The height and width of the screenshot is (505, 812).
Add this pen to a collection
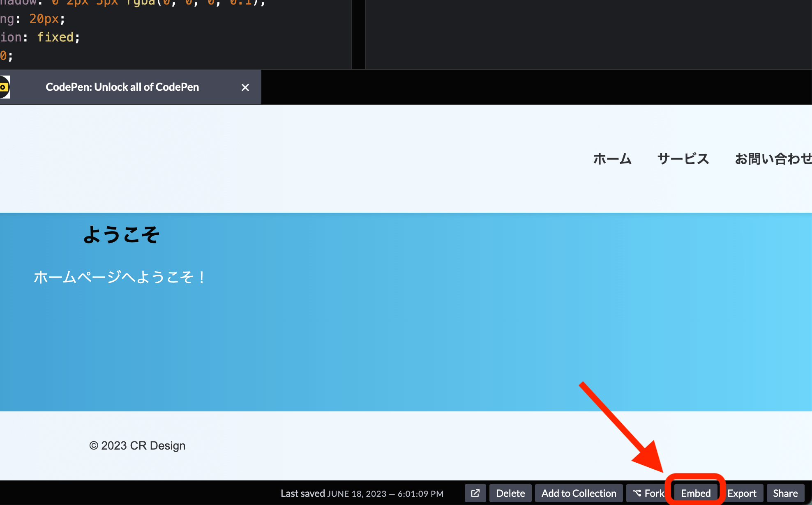(x=579, y=493)
